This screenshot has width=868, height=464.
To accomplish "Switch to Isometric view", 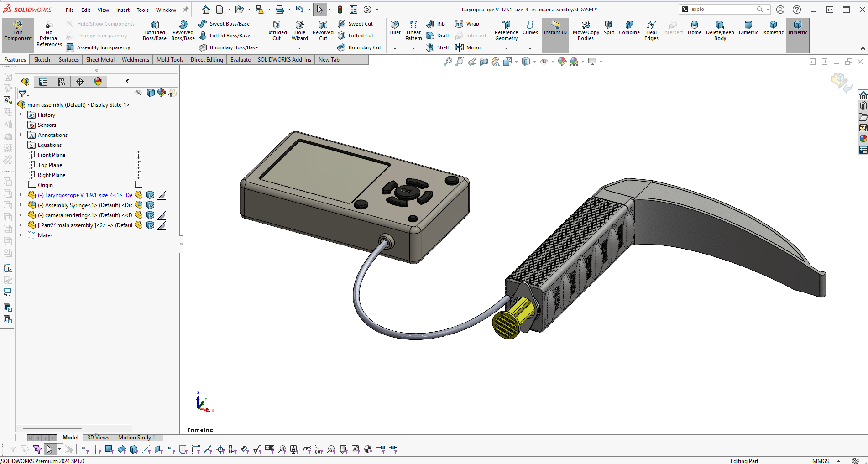I will (773, 28).
